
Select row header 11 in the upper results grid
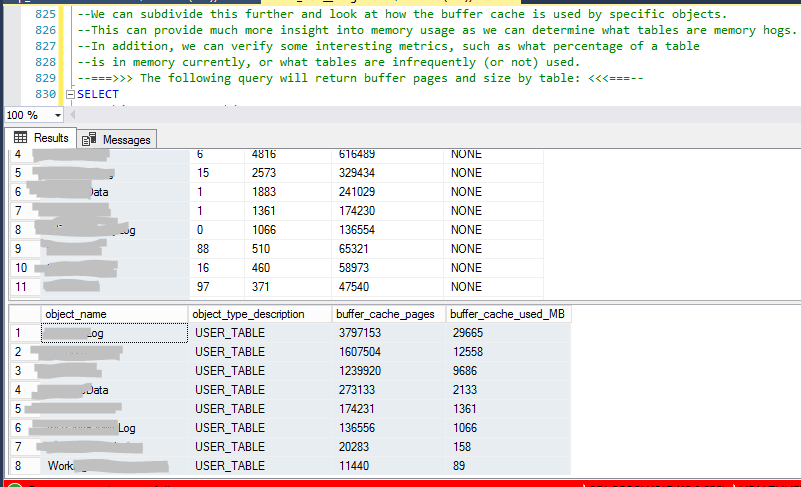(x=25, y=287)
